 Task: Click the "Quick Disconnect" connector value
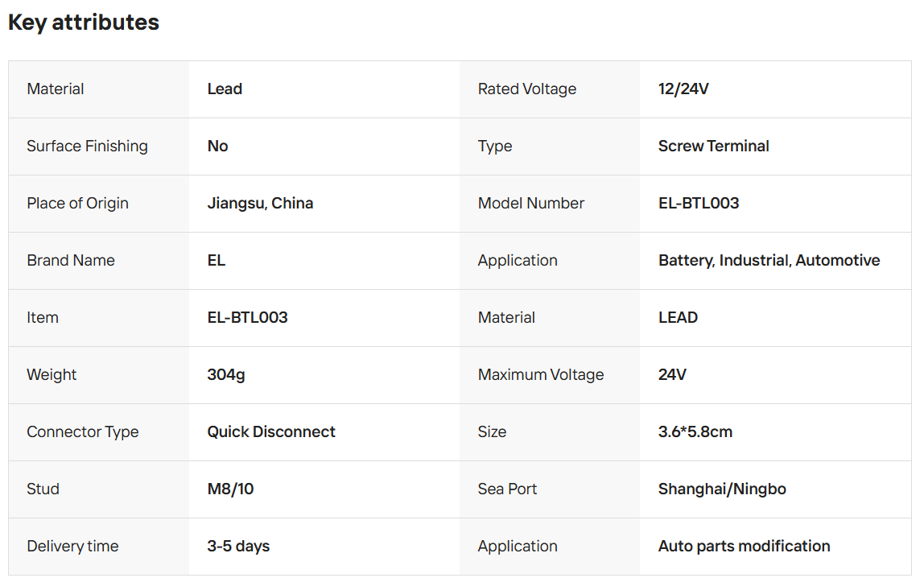coord(271,432)
